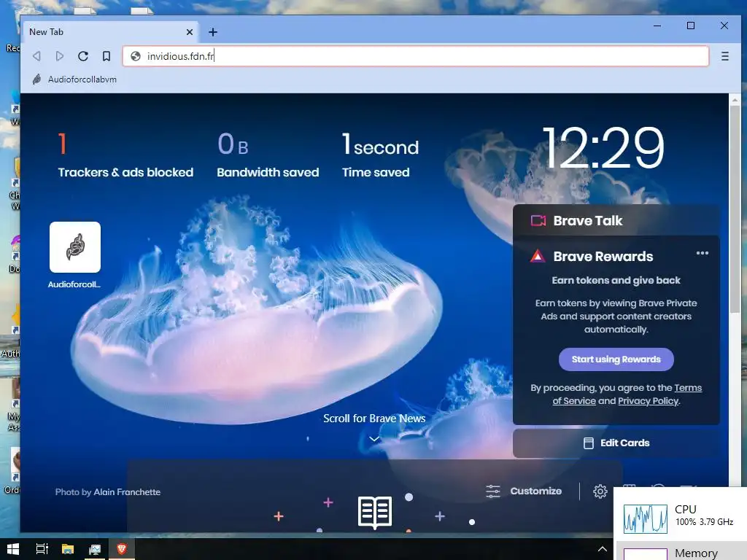This screenshot has width=747, height=560.
Task: Click the Brave News open book icon
Action: click(375, 513)
